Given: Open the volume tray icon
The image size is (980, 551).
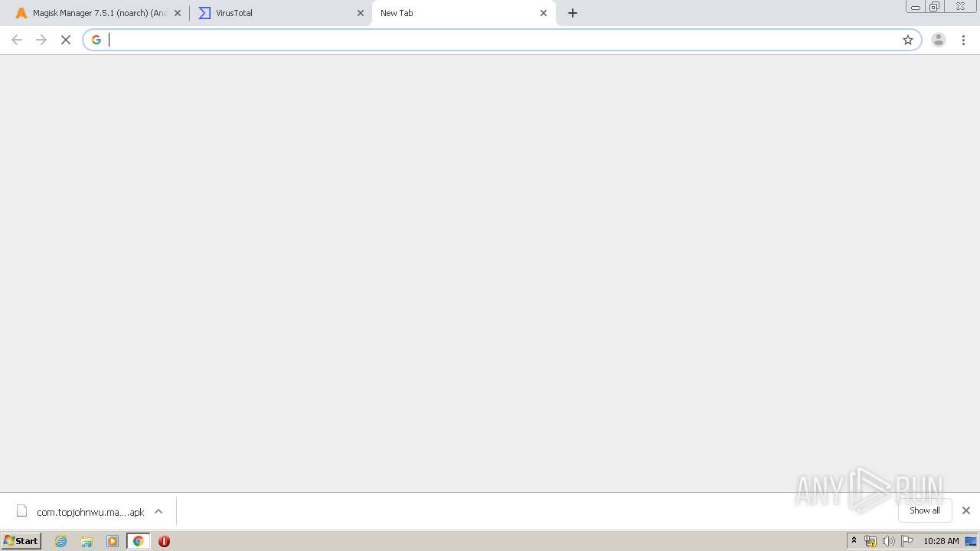Looking at the screenshot, I should click(x=889, y=541).
